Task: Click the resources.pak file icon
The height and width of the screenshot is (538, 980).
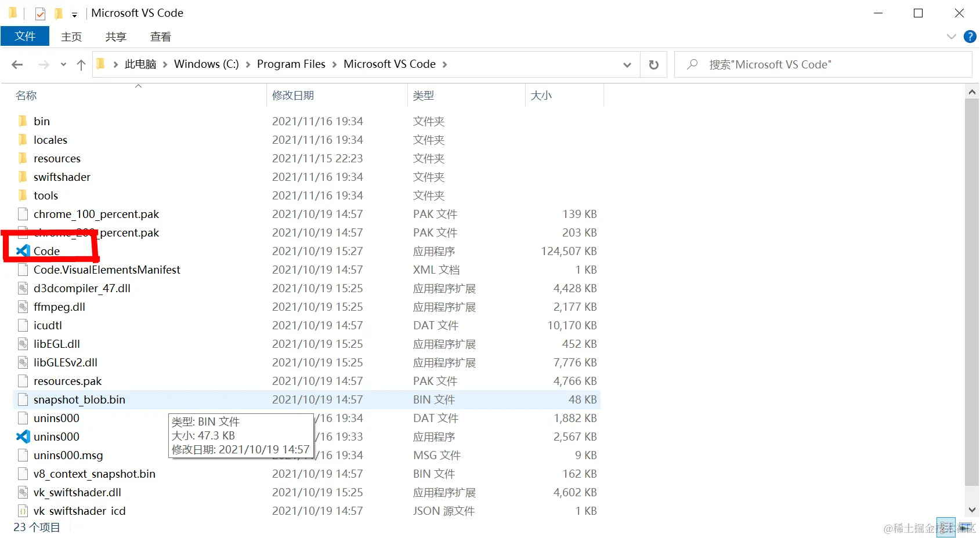Action: [x=23, y=381]
